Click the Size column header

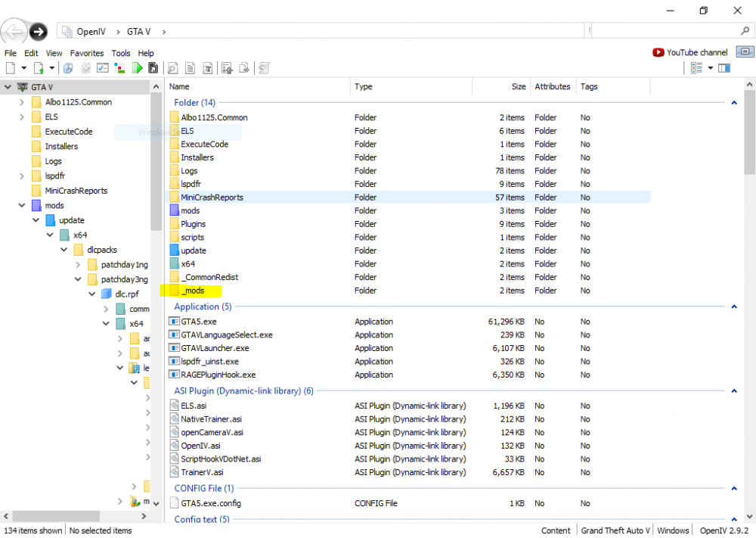click(x=518, y=87)
